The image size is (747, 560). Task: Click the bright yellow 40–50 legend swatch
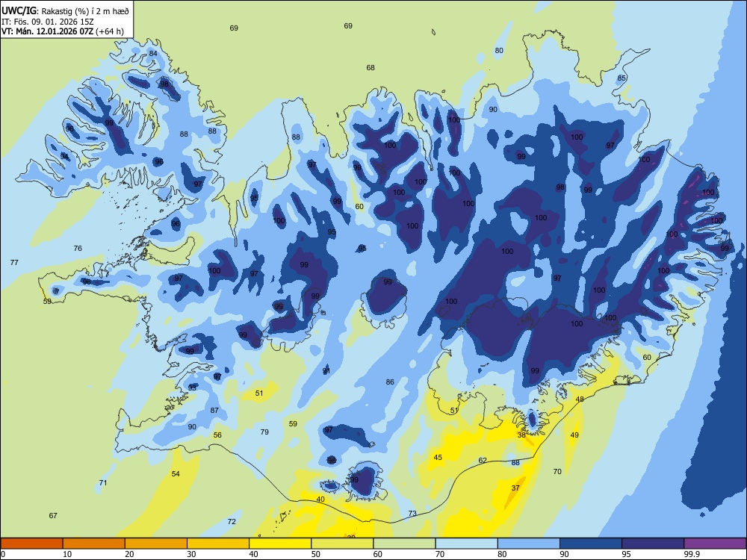tap(280, 544)
